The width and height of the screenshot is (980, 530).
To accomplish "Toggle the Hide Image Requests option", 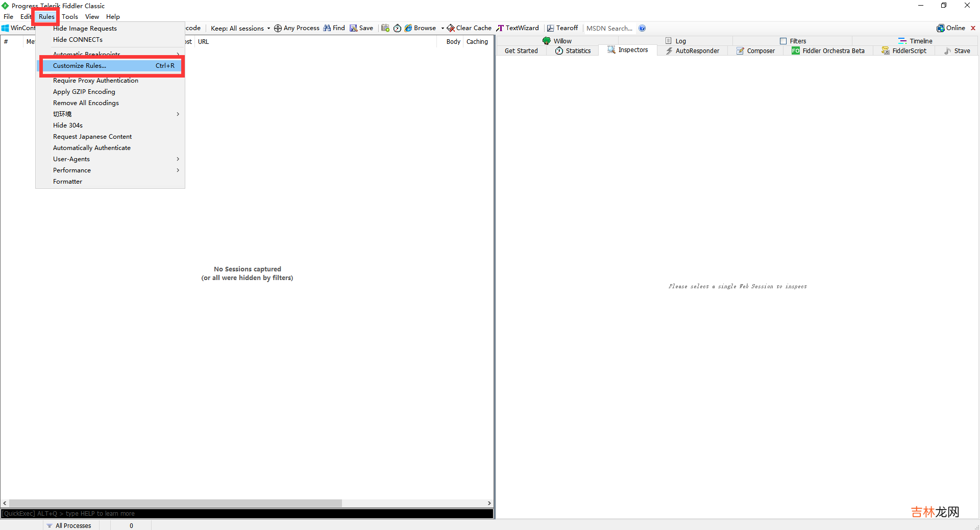I will [x=85, y=29].
